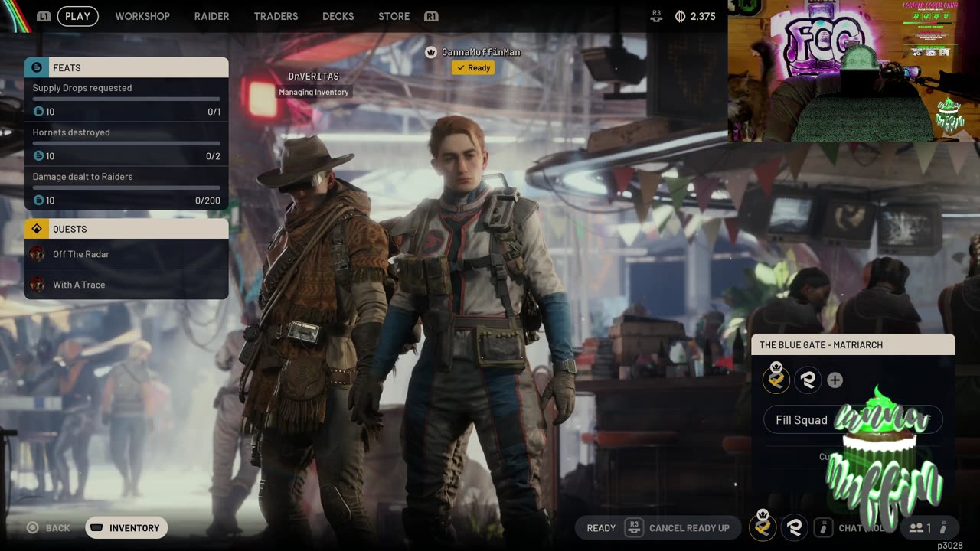Click the BACK button
This screenshot has width=980, height=551.
point(50,528)
